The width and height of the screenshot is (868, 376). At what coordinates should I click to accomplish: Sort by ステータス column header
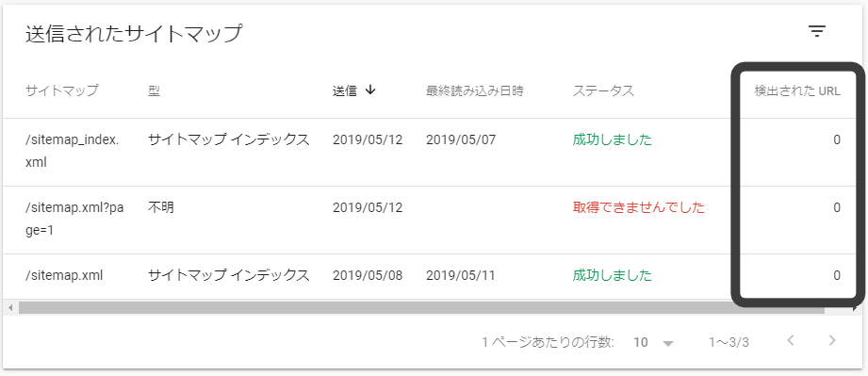click(x=603, y=90)
